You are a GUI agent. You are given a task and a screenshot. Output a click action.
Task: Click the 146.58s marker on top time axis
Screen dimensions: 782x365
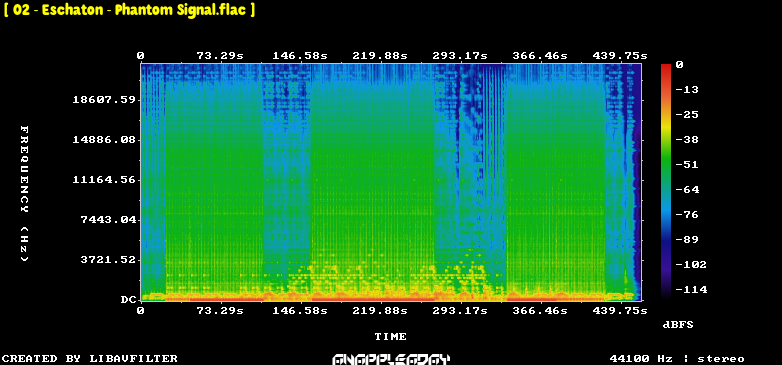(x=300, y=56)
